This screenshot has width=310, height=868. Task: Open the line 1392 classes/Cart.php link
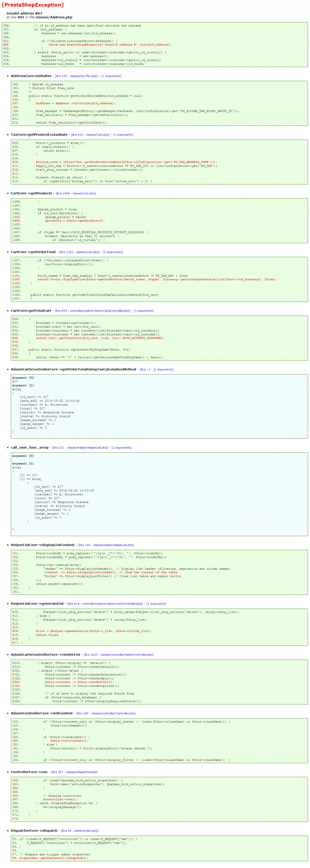pos(79,252)
